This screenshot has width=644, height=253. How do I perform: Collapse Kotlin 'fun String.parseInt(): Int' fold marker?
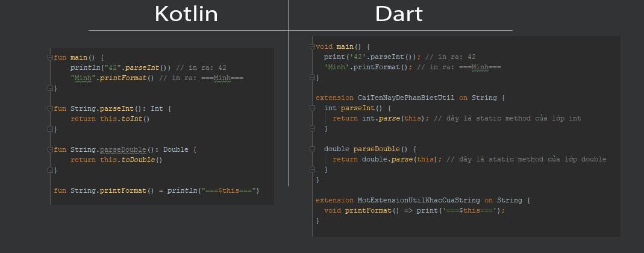click(50, 109)
